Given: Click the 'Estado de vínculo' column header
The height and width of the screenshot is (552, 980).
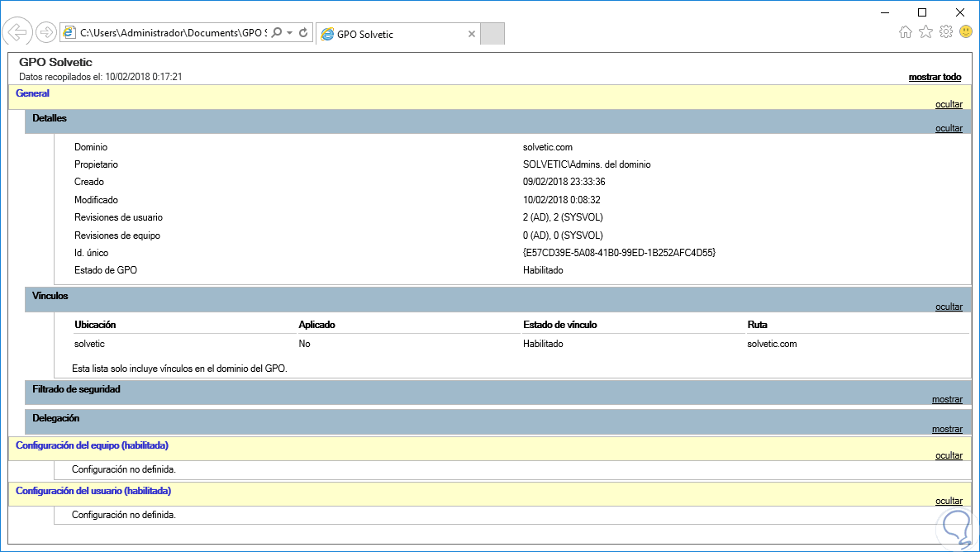Looking at the screenshot, I should point(560,325).
